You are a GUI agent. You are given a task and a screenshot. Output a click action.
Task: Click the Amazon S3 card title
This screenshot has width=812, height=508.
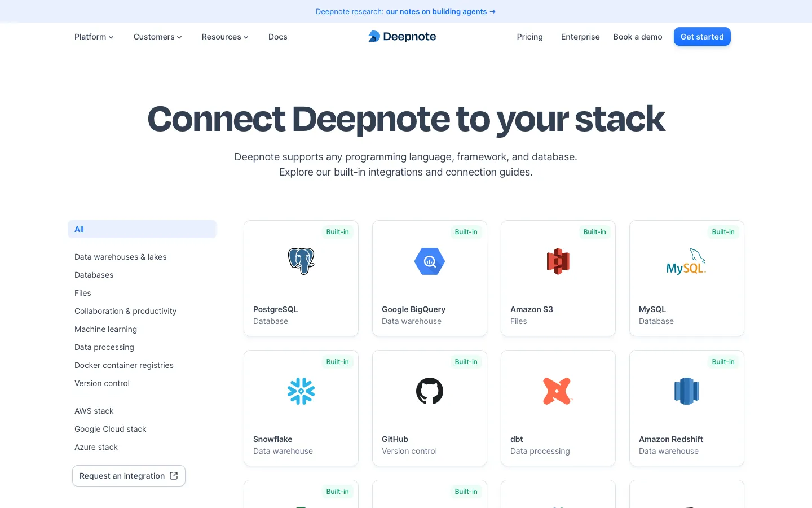[532, 309]
